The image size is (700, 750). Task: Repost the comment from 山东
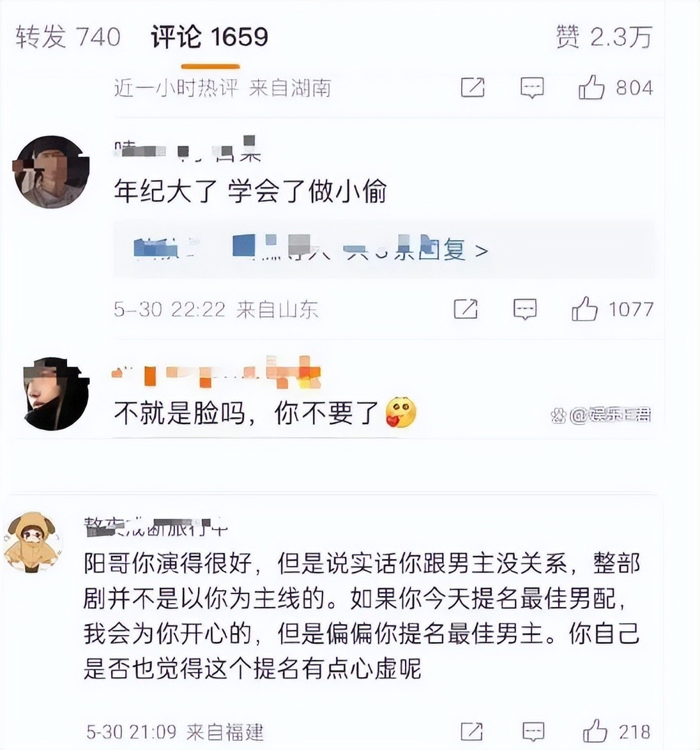click(466, 309)
